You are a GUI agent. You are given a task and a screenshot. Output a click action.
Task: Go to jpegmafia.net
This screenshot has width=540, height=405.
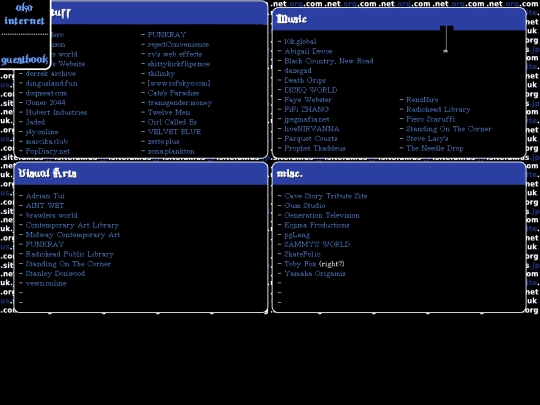click(x=307, y=119)
